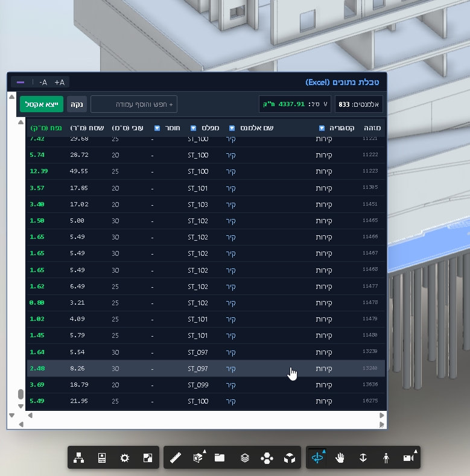Click ST_099 level cell in row 13636

[198, 385]
